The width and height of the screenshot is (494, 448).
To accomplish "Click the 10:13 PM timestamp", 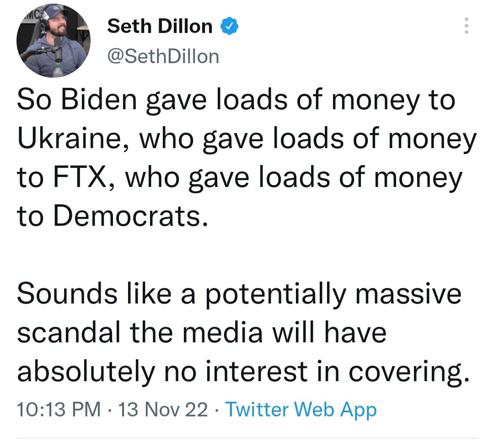I will (59, 409).
